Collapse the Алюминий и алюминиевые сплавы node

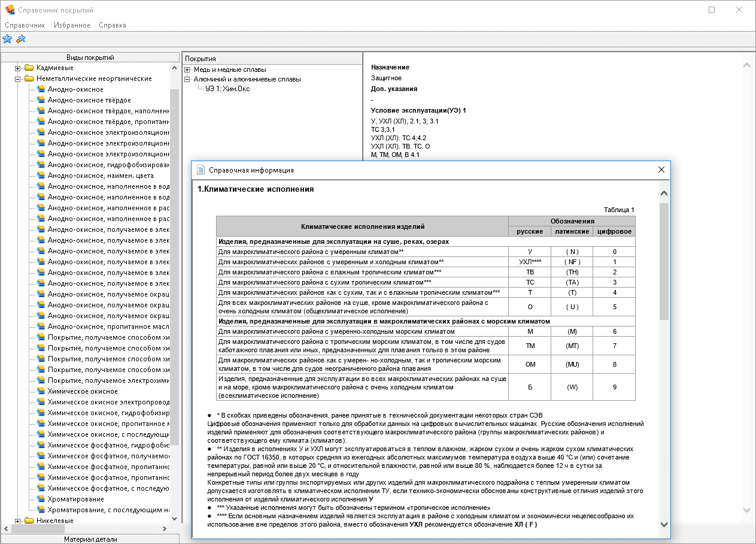(x=187, y=79)
